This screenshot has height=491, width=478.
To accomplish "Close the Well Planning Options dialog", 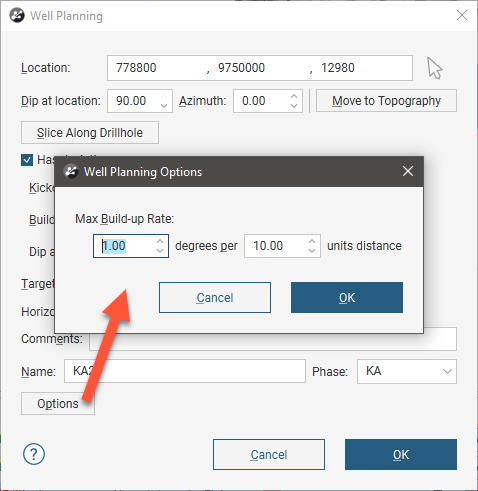I will [408, 171].
